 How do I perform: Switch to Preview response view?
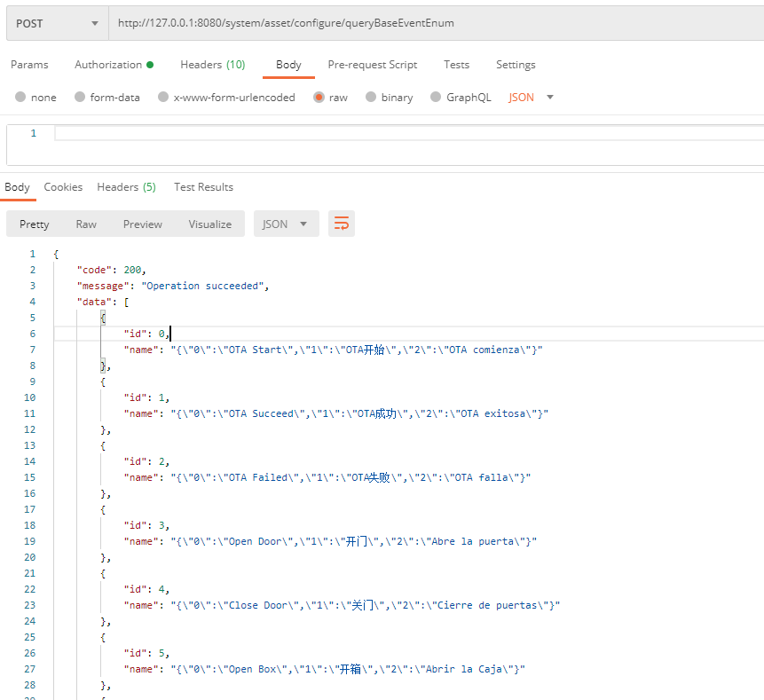point(142,224)
